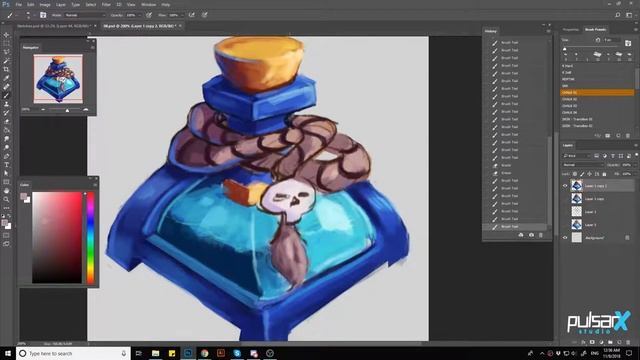Select the Zoom tool in toolbox
This screenshot has width=640, height=360.
pos(6,199)
